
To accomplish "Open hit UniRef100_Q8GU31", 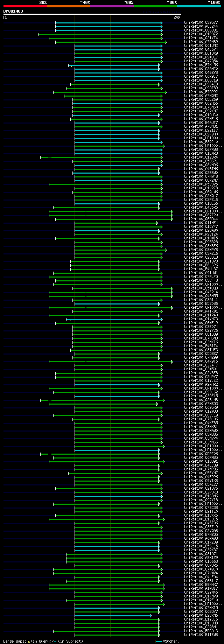I will 201,30.
